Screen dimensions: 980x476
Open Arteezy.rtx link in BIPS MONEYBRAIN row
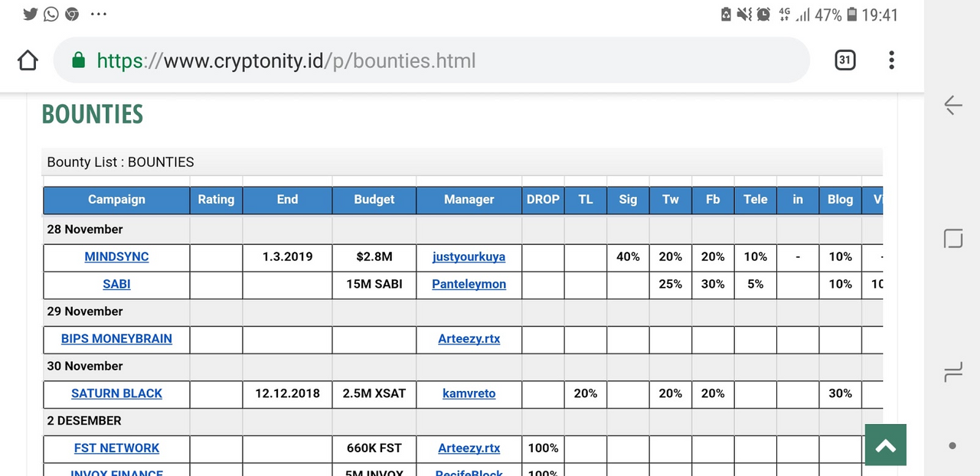click(x=469, y=339)
